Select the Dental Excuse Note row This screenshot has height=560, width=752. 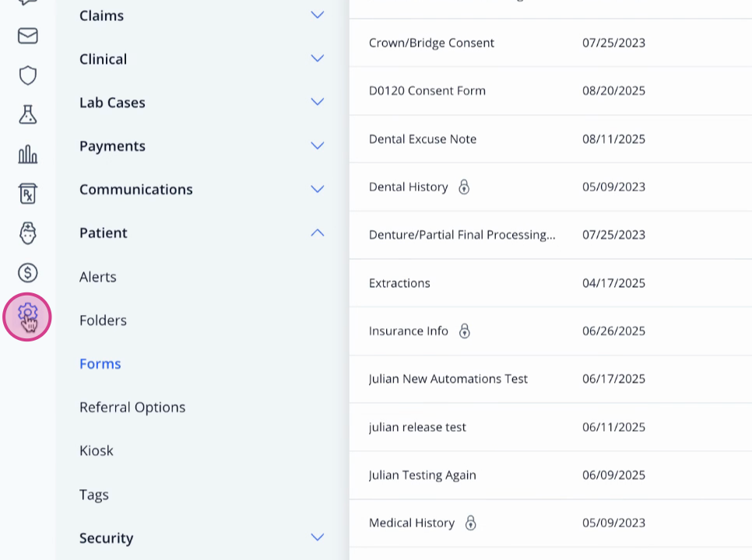pyautogui.click(x=550, y=139)
